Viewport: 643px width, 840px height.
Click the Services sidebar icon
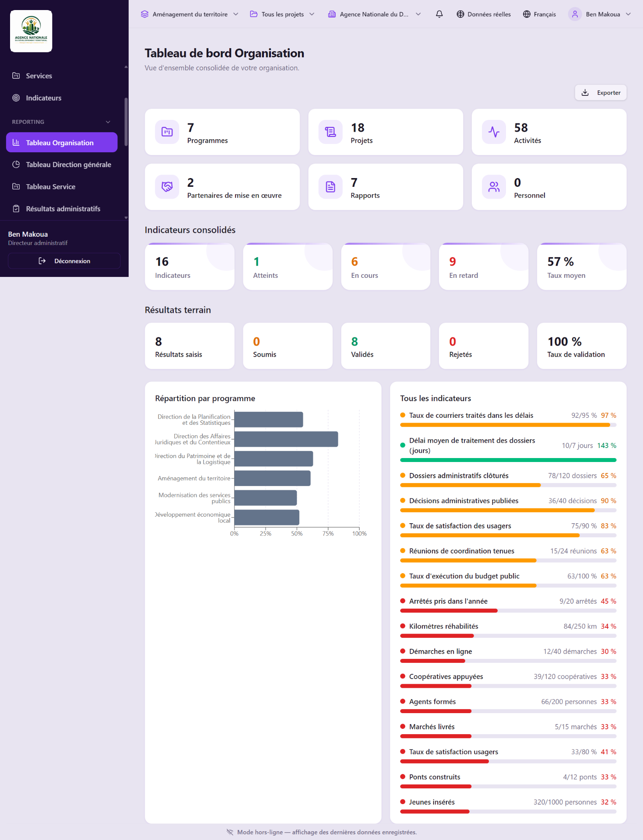point(16,76)
